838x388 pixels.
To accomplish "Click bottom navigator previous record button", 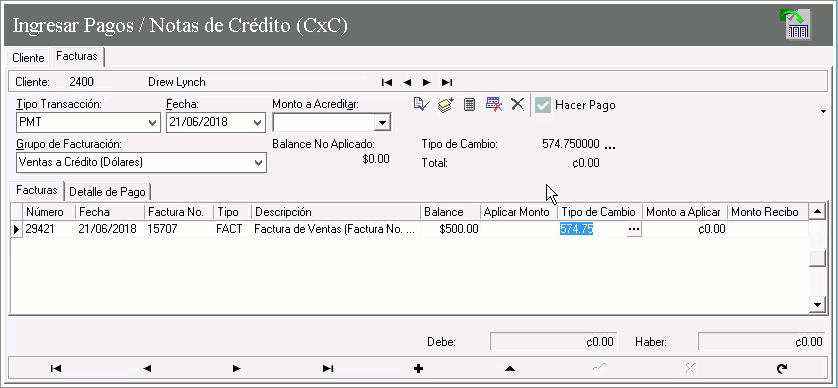I will point(146,368).
